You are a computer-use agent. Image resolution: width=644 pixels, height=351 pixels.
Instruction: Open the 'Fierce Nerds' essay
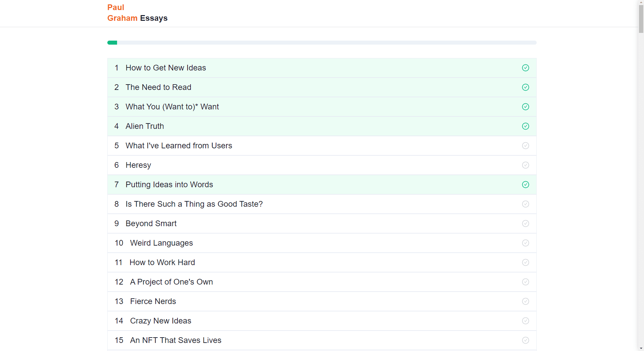[153, 301]
